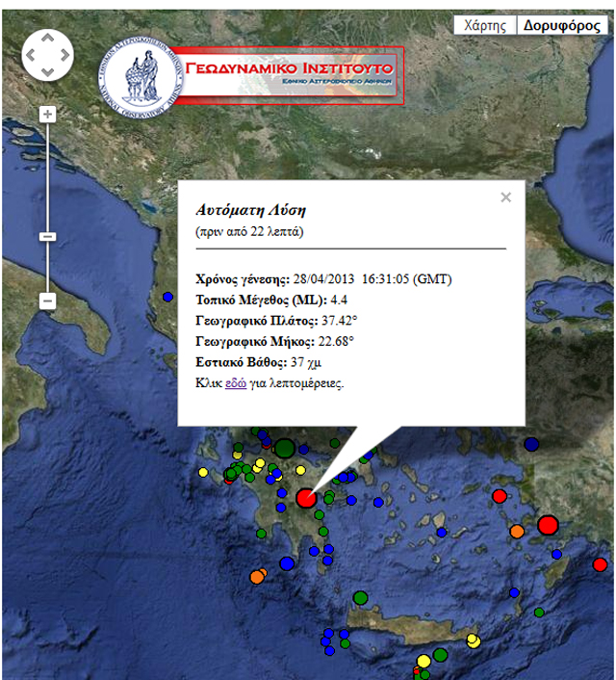Image resolution: width=616 pixels, height=680 pixels.
Task: Pan the map left with the left arrow
Action: [x=31, y=55]
